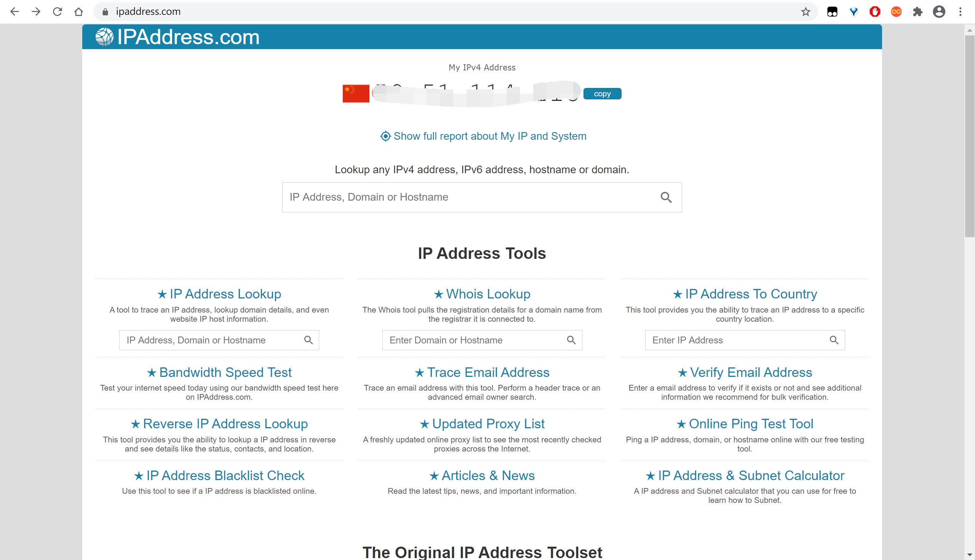Click the browser back arrow
This screenshot has width=975, height=560.
pos(14,11)
